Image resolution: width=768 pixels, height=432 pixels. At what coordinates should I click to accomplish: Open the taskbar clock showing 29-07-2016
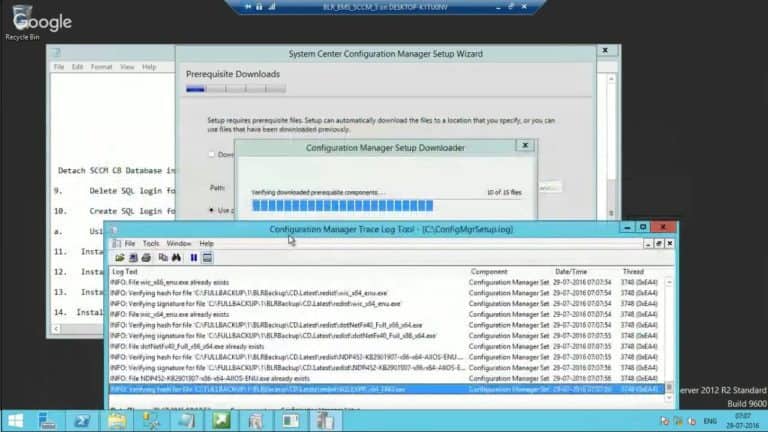(x=743, y=421)
